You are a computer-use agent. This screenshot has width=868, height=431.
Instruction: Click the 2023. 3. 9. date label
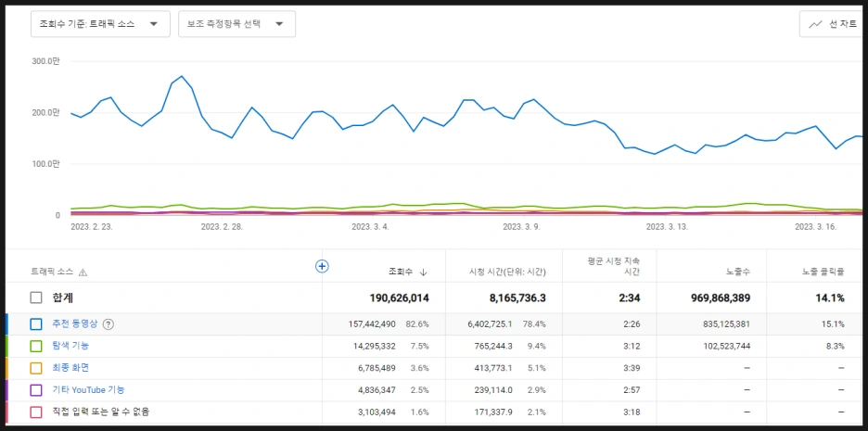521,227
